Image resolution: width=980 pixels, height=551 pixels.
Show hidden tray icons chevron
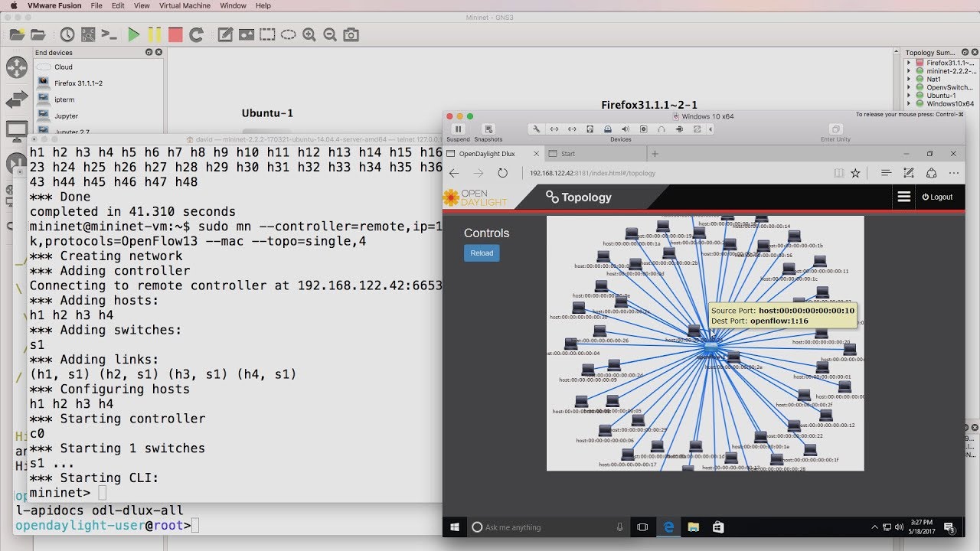click(x=874, y=527)
